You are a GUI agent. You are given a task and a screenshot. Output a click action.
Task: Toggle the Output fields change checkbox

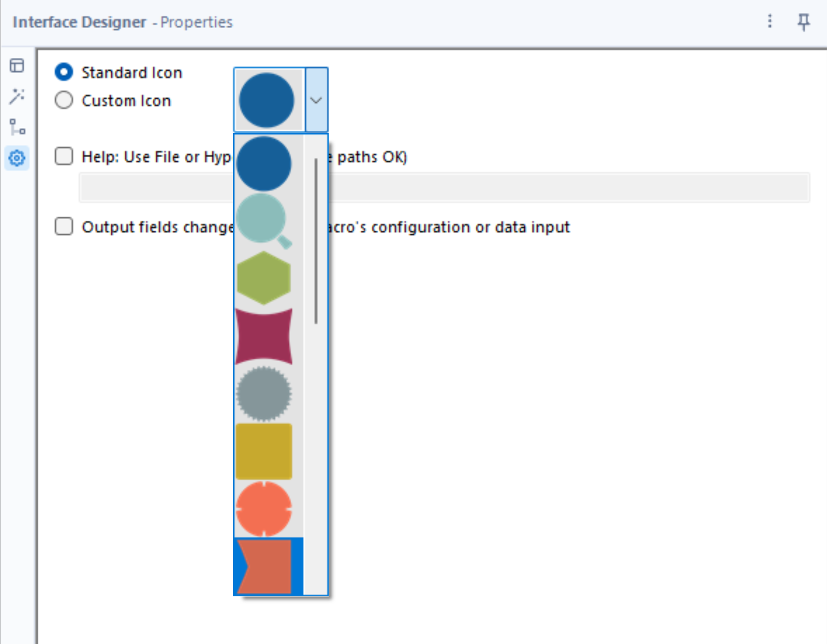[x=64, y=227]
